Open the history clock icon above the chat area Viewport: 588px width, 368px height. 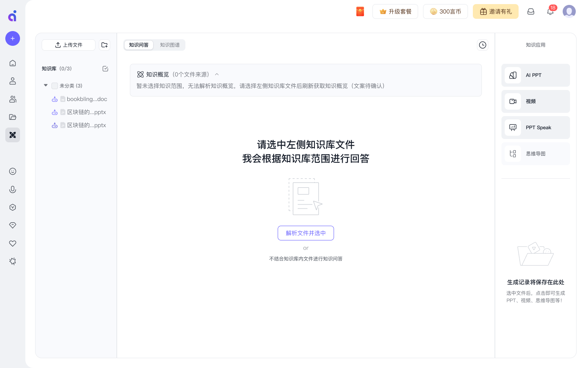(483, 45)
